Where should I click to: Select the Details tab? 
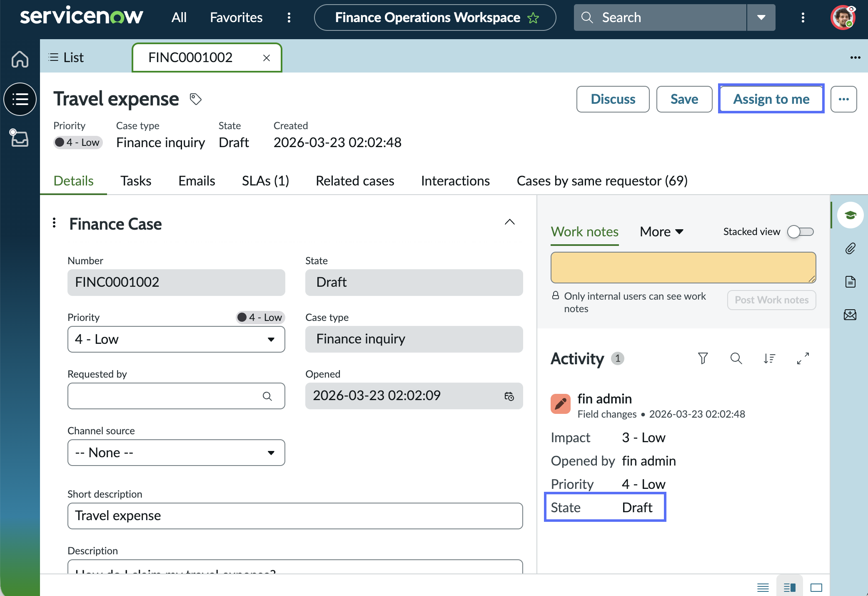coord(73,181)
